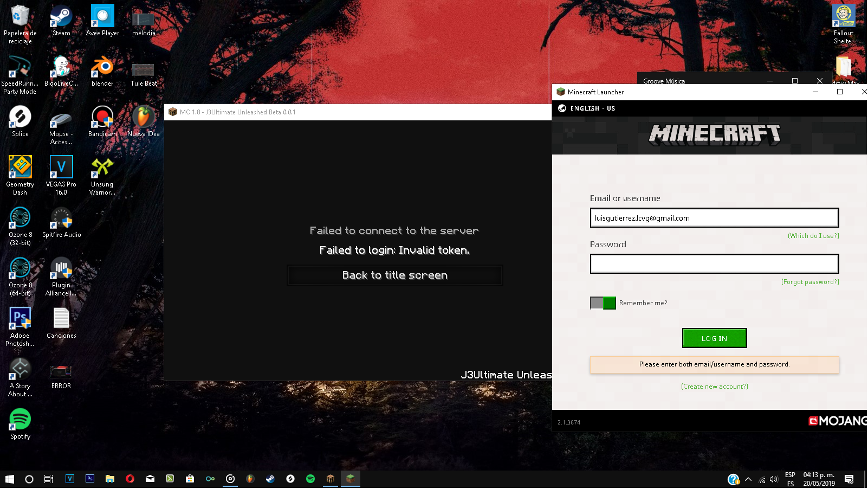Open the Which do I use? link
Image resolution: width=868 pixels, height=489 pixels.
tap(813, 236)
